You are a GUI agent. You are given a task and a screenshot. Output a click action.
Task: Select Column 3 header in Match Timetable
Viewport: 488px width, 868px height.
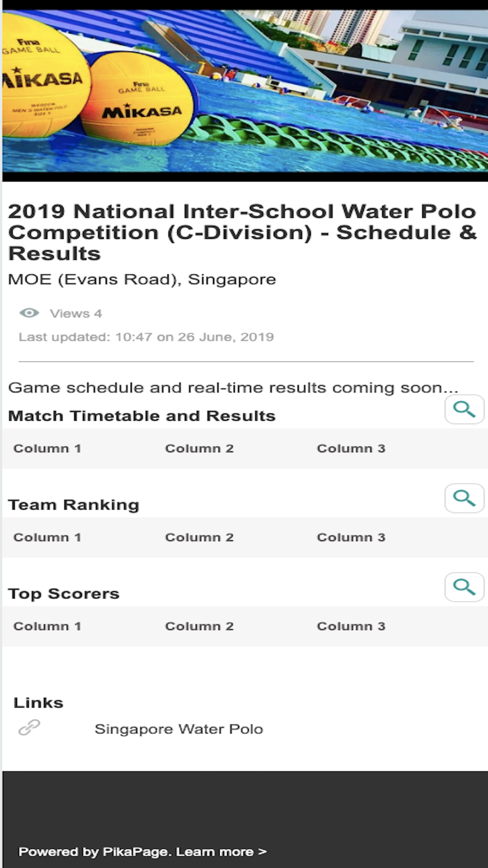(351, 448)
